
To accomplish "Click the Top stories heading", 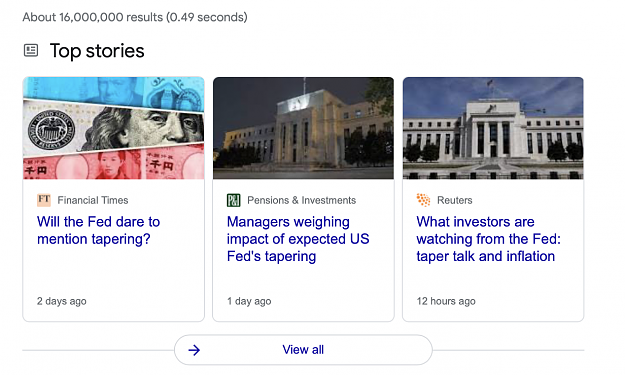I will [97, 51].
